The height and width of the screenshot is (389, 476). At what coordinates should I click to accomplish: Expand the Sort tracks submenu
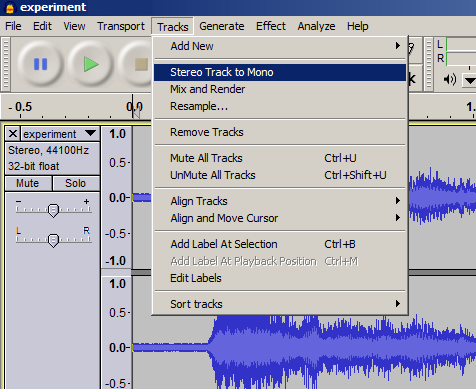tap(280, 304)
